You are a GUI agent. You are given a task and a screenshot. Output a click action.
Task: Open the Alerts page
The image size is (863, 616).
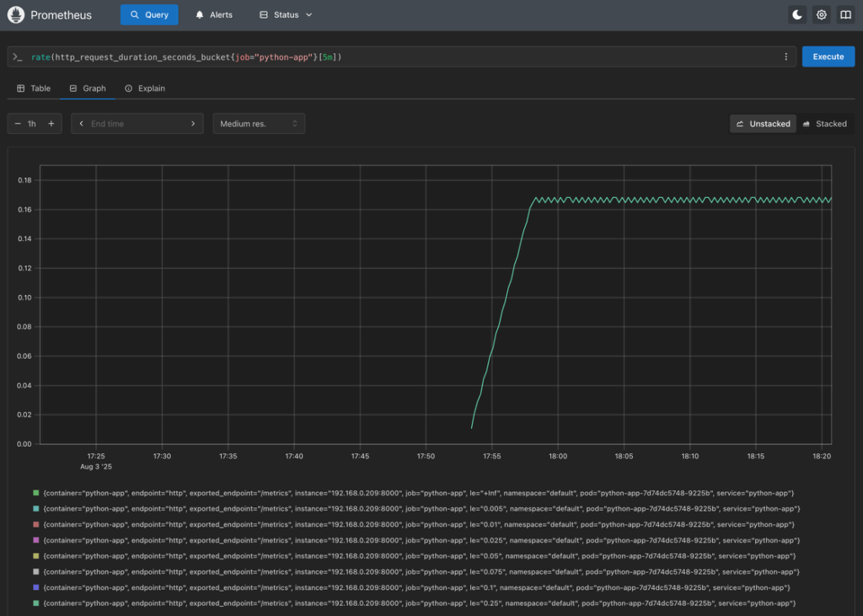coord(214,15)
